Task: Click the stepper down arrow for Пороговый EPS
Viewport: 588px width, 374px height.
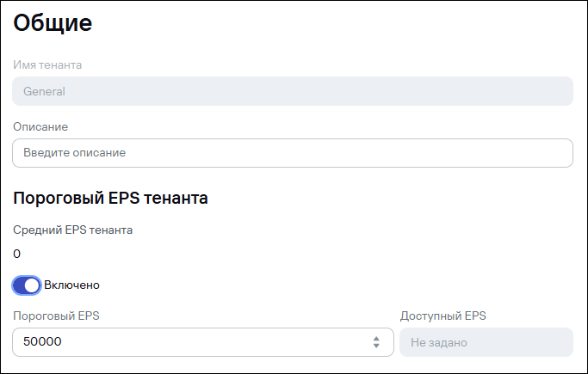Action: 376,346
